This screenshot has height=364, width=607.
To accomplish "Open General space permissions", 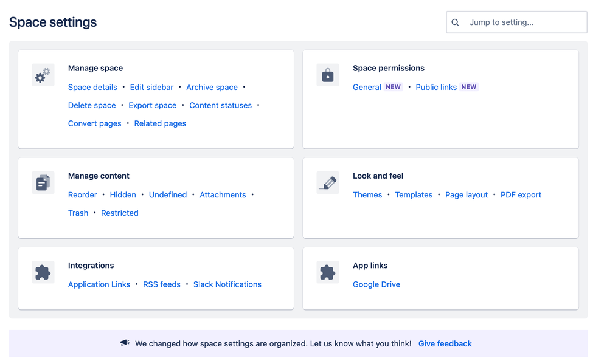I will 367,87.
